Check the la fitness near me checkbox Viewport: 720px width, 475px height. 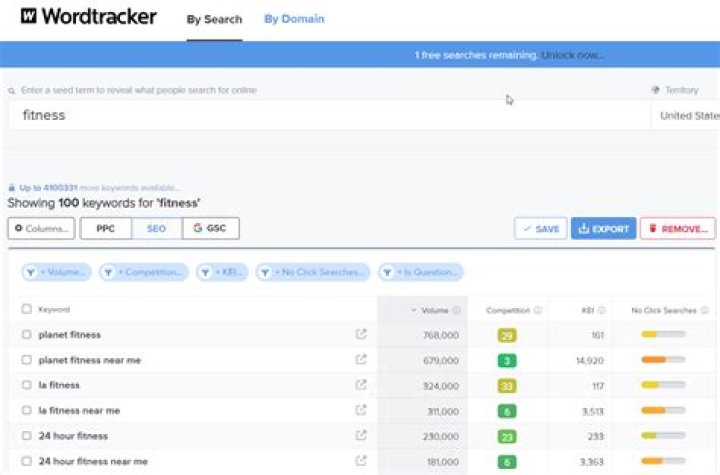tap(27, 410)
